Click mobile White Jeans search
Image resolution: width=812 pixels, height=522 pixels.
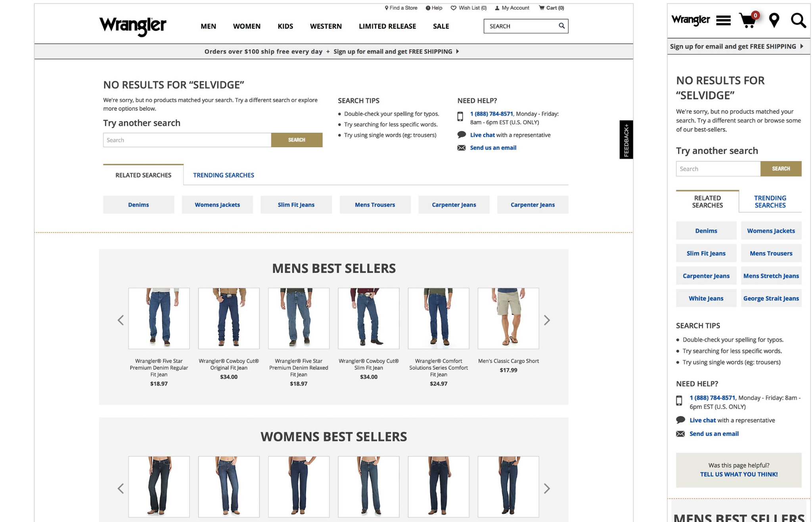(706, 298)
